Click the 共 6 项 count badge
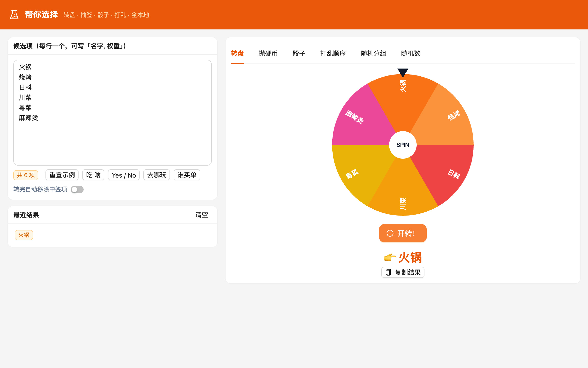Image resolution: width=588 pixels, height=368 pixels. click(26, 175)
